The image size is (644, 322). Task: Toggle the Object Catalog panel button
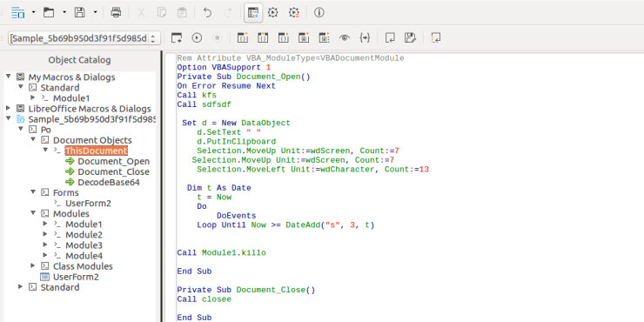coord(253,13)
